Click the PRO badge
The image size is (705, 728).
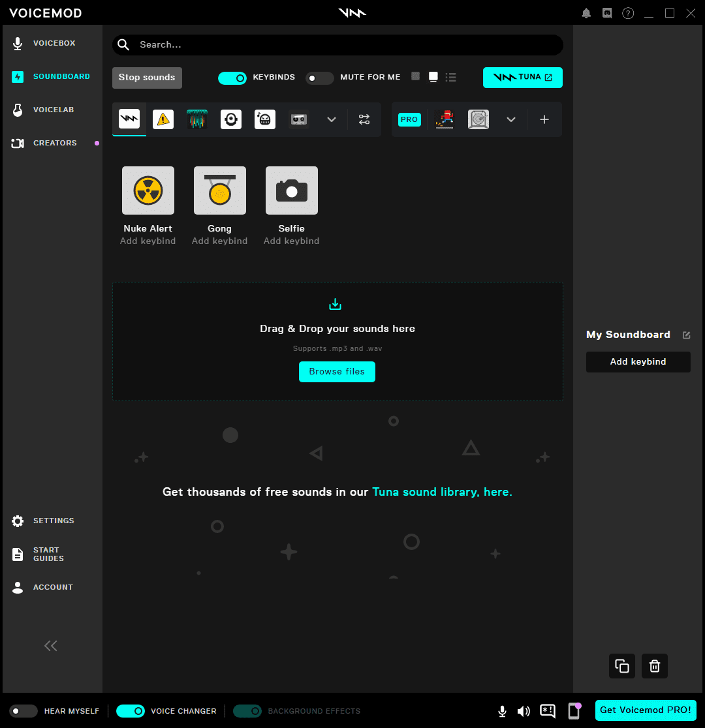tap(409, 120)
